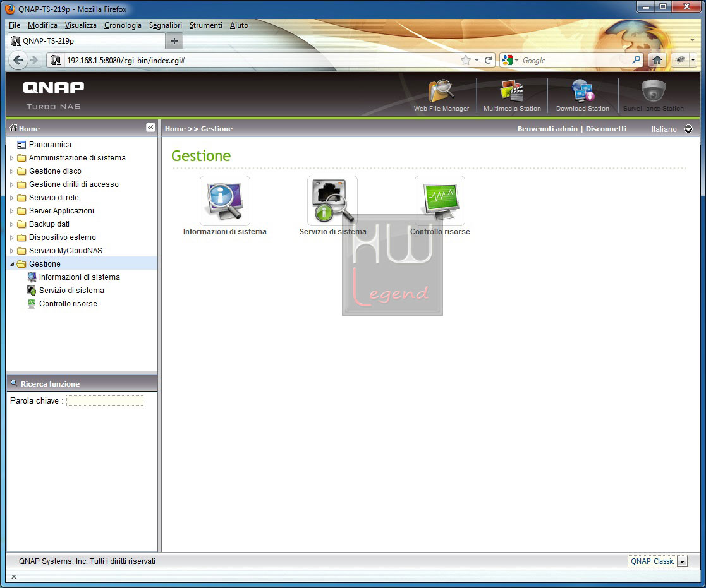The height and width of the screenshot is (588, 706).
Task: Expand Gestione diritti di accesso folder
Action: pos(12,184)
